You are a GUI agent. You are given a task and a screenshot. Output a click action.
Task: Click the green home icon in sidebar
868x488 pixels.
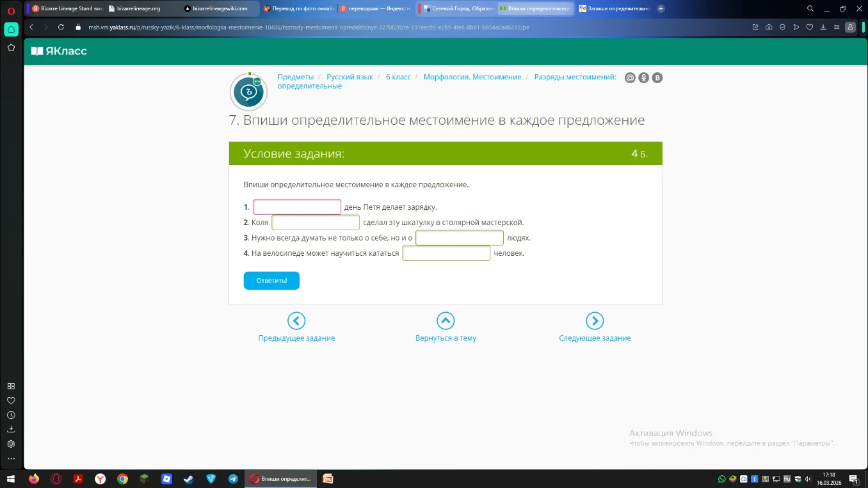(x=11, y=29)
